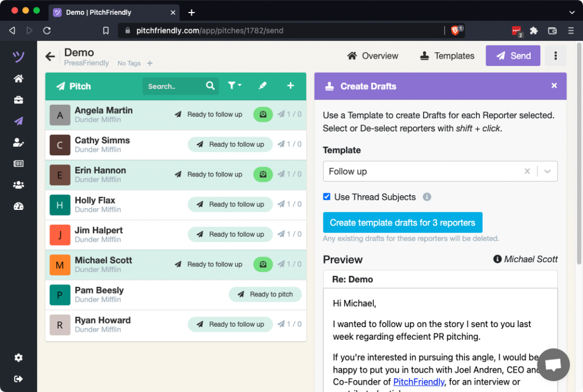583x392 pixels.
Task: Click the purple Send button
Action: point(513,56)
